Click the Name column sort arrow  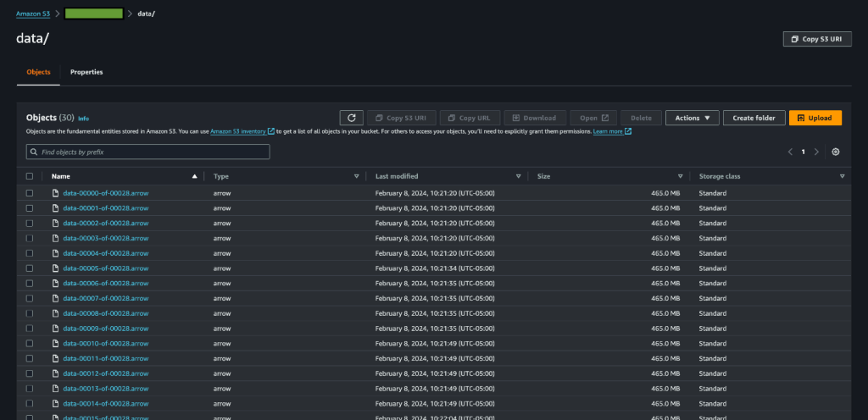[x=195, y=176]
